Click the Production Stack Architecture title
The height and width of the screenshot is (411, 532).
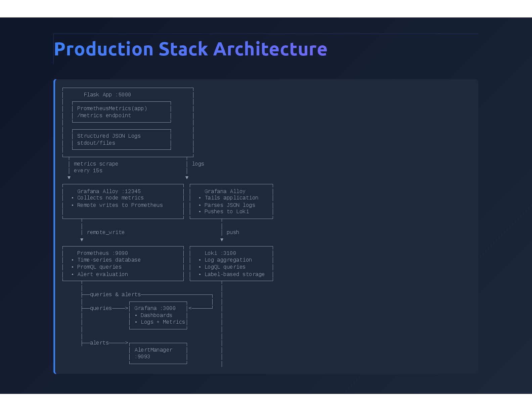pyautogui.click(x=190, y=49)
